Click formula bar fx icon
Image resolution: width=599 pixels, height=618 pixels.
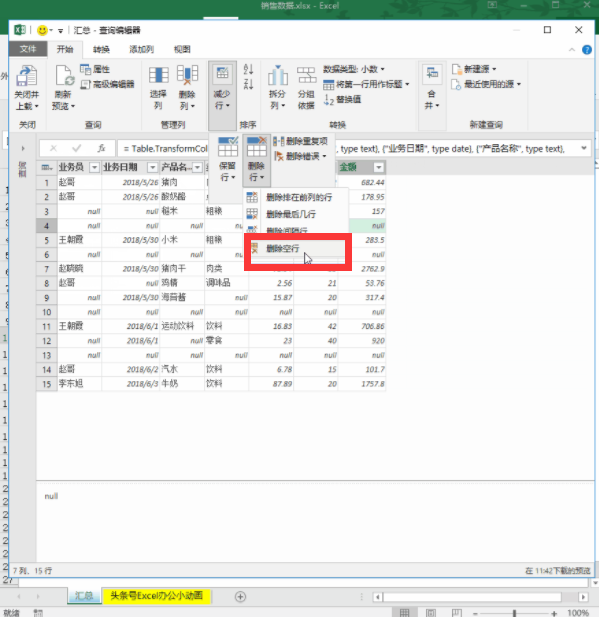pos(101,148)
